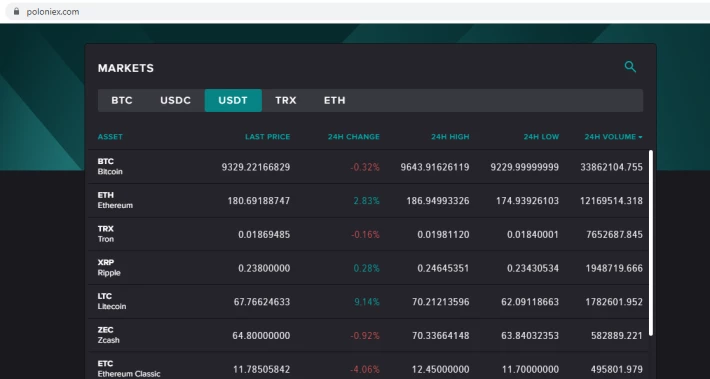This screenshot has height=379, width=710.
Task: Click Ethereum 24h high 186.94993326
Action: click(438, 201)
